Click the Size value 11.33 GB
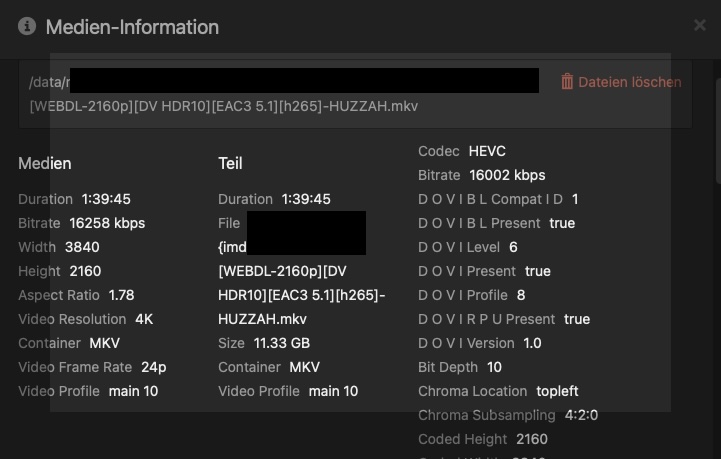721x459 pixels. pyautogui.click(x=284, y=343)
